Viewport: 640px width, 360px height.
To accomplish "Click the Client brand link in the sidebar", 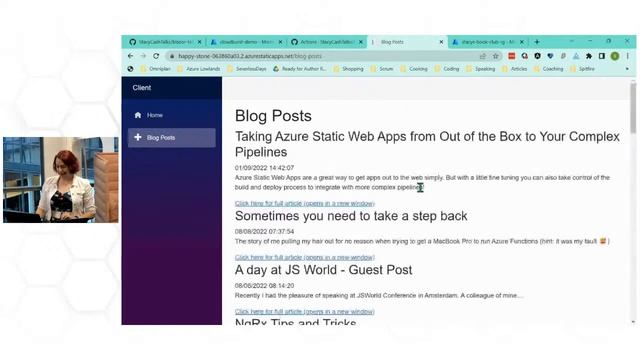I will coord(142,88).
